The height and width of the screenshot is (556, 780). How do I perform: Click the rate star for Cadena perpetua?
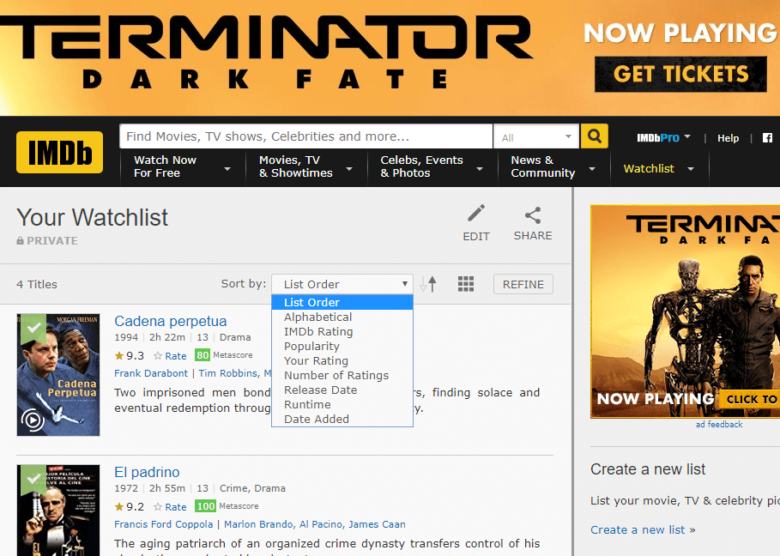(x=158, y=356)
